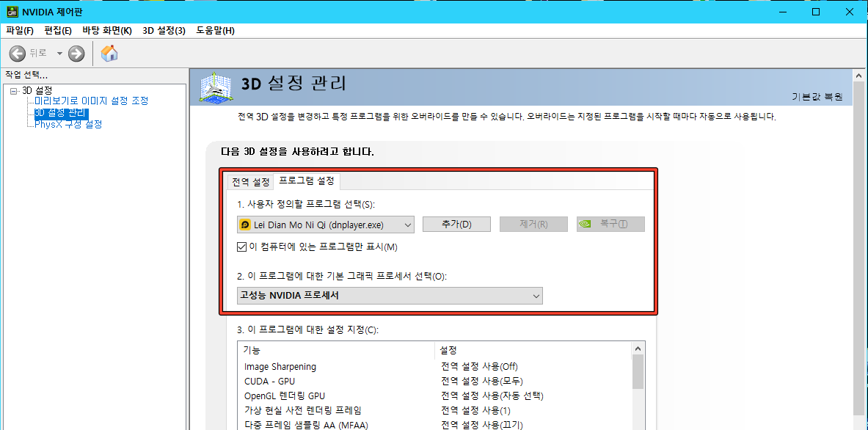Switch to the 프로그램 설정 tab
This screenshot has height=430, width=868.
(x=307, y=181)
